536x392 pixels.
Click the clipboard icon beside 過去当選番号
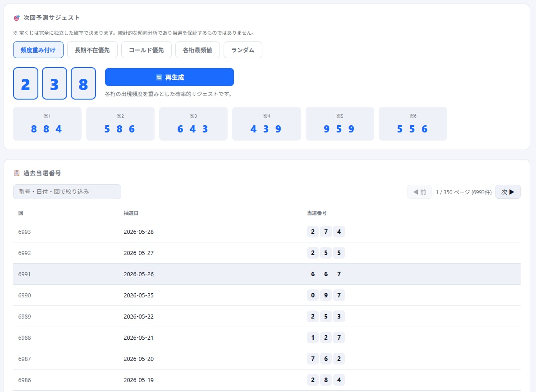[16, 173]
